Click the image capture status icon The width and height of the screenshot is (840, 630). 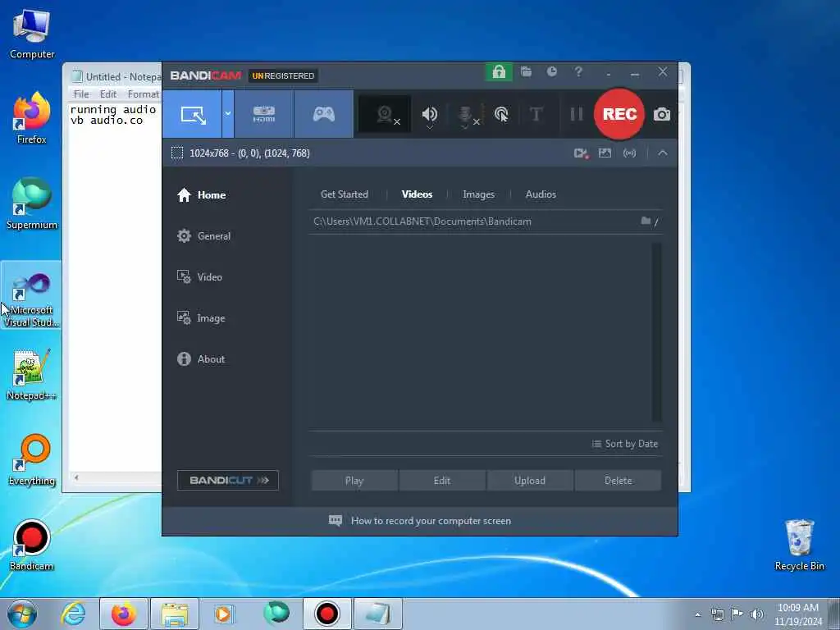605,153
